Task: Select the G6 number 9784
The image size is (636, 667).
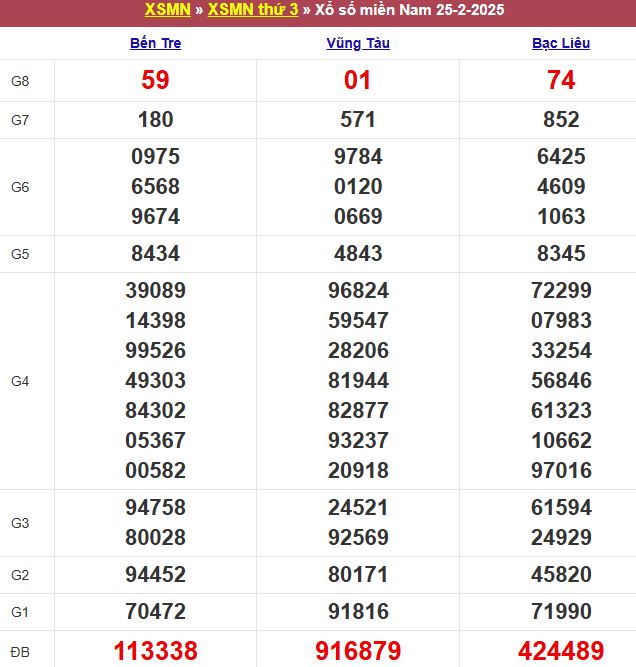Action: point(358,157)
